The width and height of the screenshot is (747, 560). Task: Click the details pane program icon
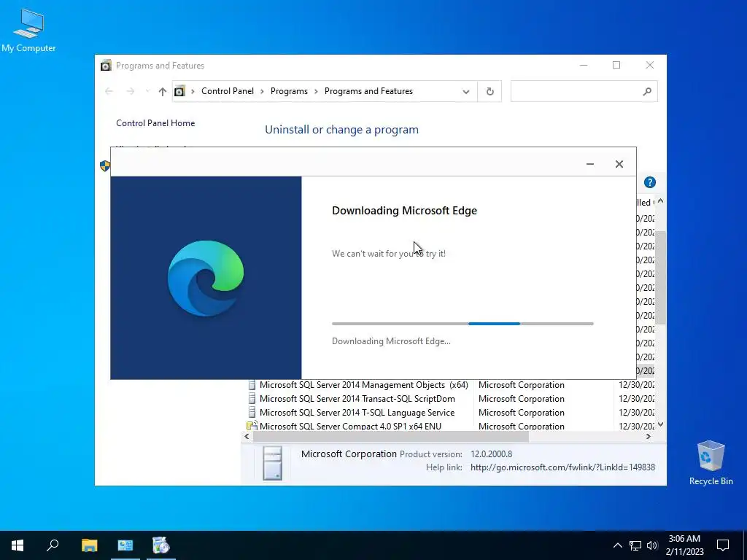pos(273,463)
